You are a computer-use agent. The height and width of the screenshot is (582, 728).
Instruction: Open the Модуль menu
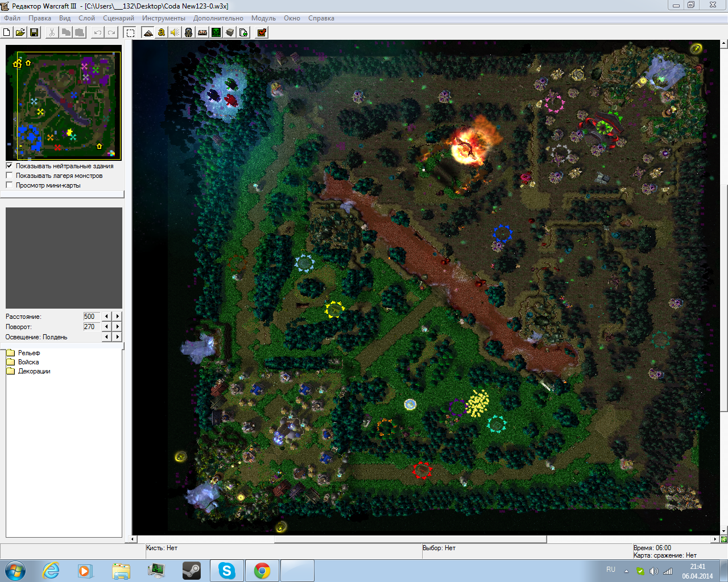point(263,18)
